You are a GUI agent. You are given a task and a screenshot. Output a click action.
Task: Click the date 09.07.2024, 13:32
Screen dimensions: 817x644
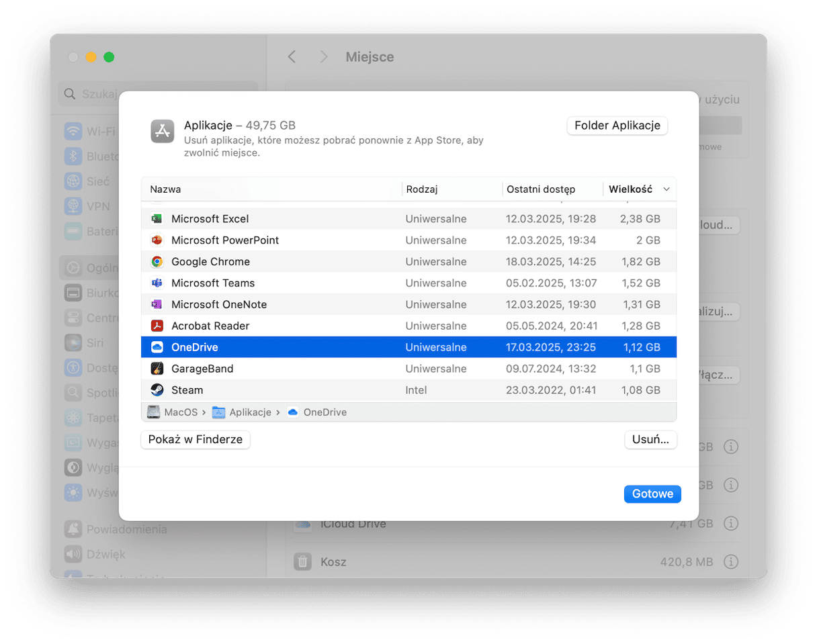551,369
